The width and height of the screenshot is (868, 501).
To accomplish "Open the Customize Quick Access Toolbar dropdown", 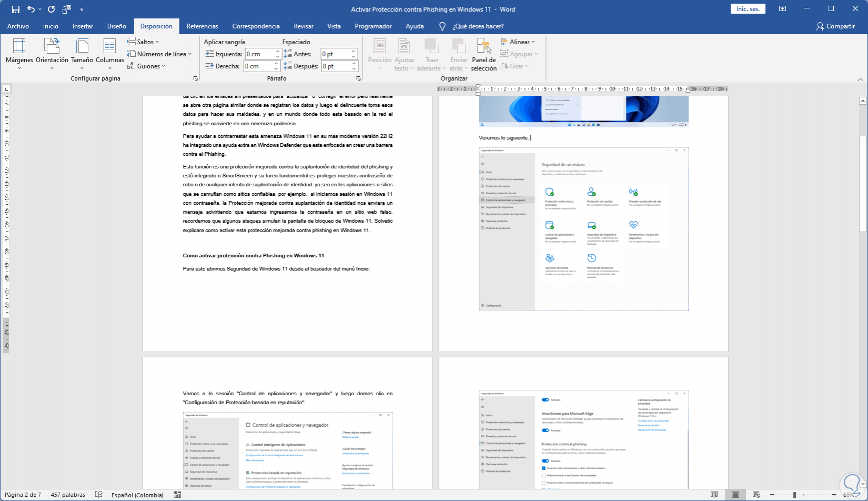I will 82,9.
